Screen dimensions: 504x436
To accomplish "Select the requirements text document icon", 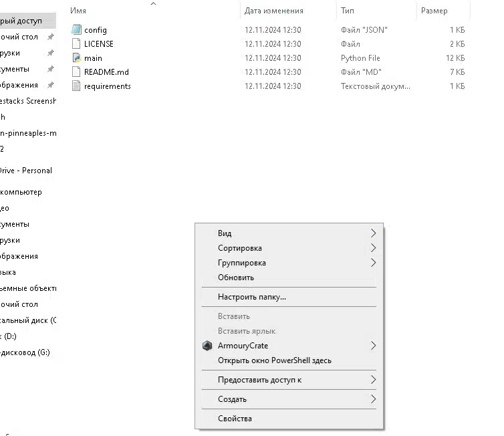I will tap(76, 86).
